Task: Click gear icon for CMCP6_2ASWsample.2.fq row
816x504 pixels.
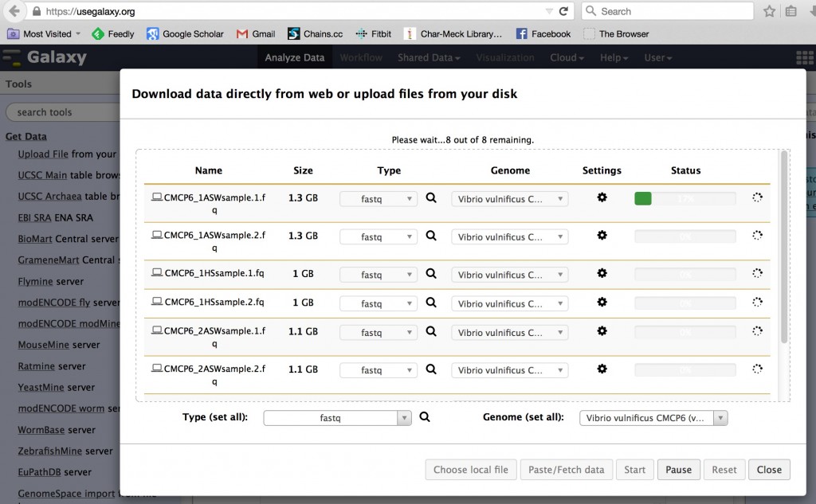Action: coord(602,369)
